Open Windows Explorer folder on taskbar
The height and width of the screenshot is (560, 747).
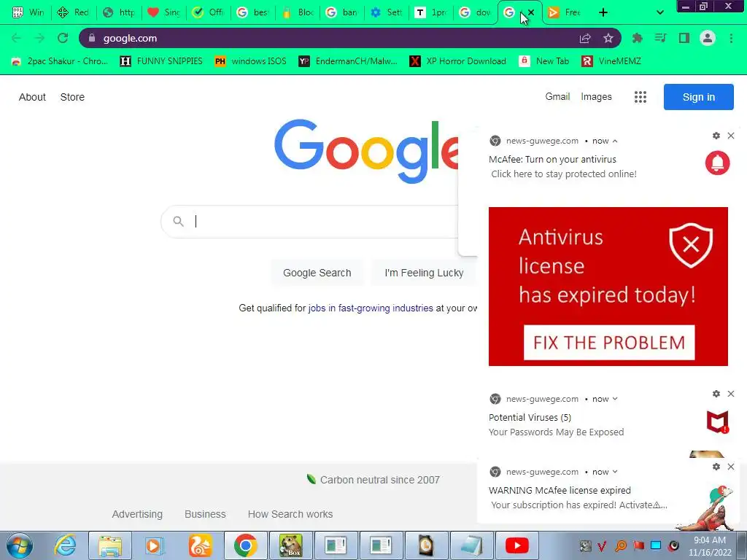(x=110, y=545)
